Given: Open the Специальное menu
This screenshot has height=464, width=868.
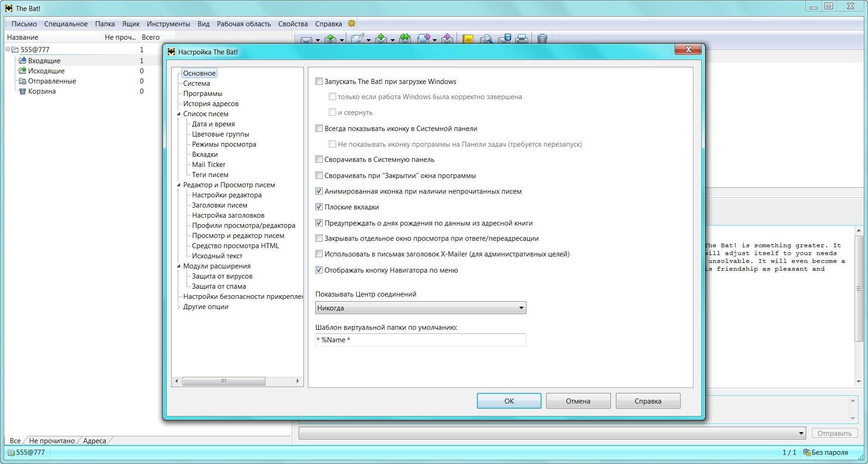Looking at the screenshot, I should [x=66, y=24].
